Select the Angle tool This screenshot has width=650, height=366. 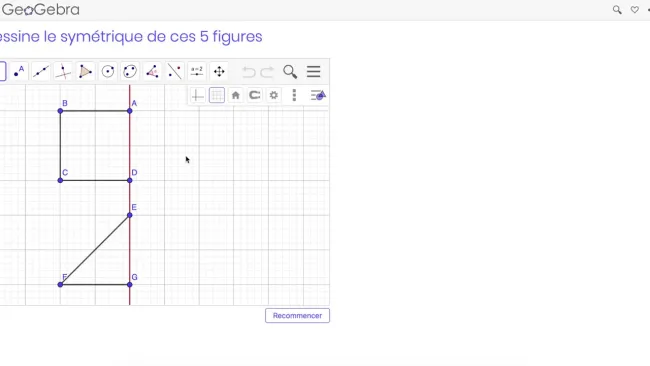[x=152, y=72]
